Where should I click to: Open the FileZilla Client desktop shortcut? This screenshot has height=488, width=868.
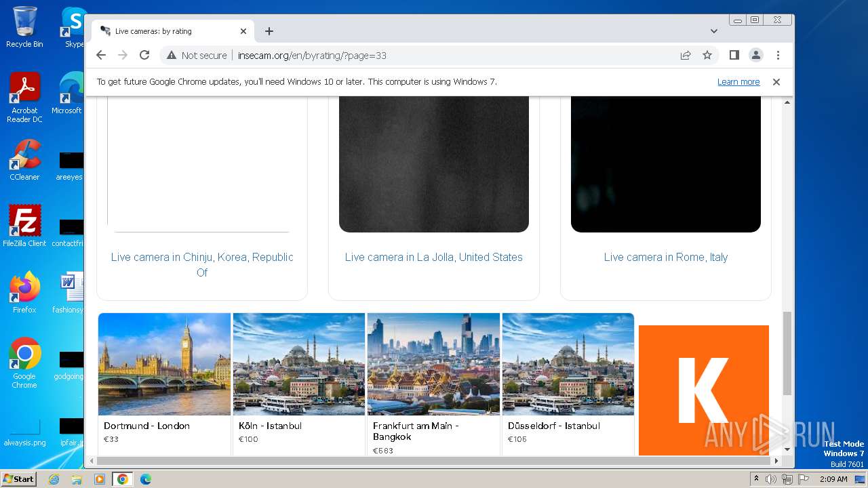click(x=24, y=226)
